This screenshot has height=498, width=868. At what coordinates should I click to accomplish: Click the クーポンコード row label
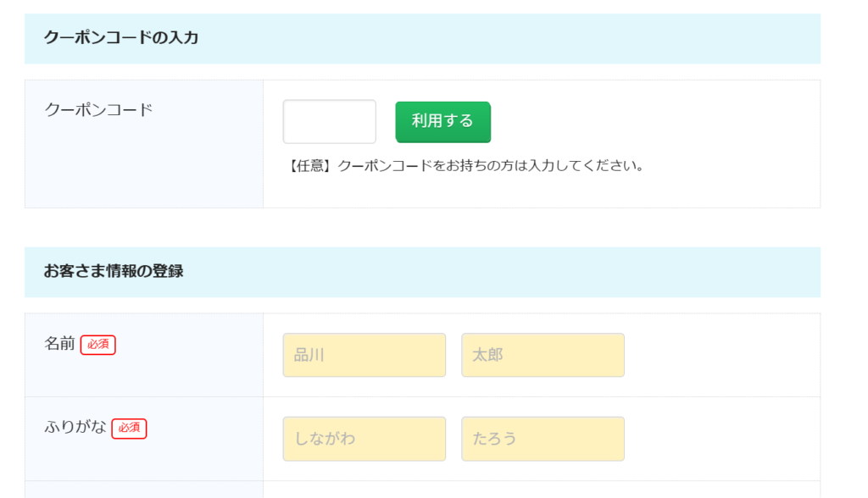click(98, 109)
